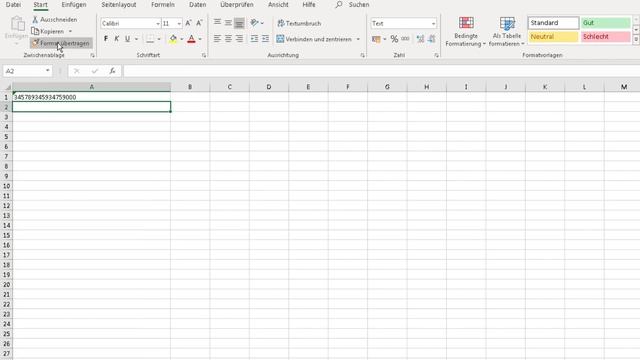Click the Suchen search box
Screen dimensions: 640x360
point(353,5)
